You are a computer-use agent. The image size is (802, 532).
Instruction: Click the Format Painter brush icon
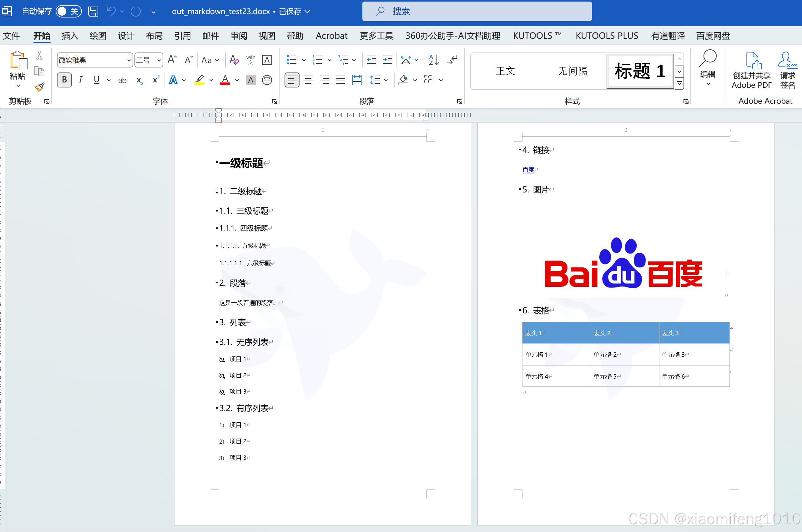click(x=39, y=87)
